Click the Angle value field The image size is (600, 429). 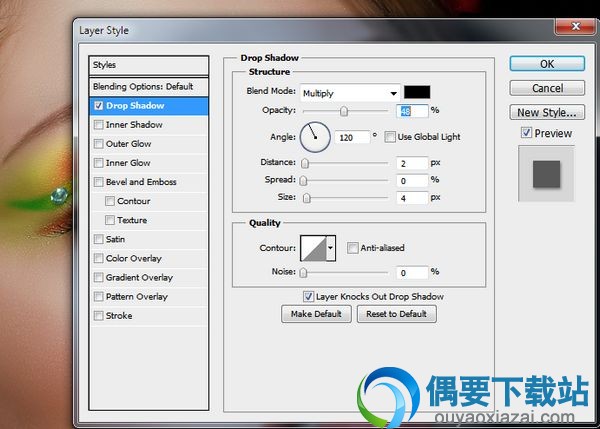352,137
